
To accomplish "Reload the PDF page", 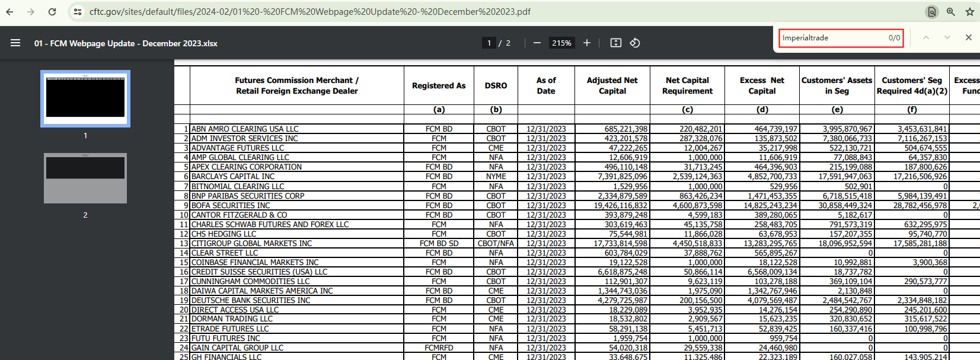I will pyautogui.click(x=52, y=12).
